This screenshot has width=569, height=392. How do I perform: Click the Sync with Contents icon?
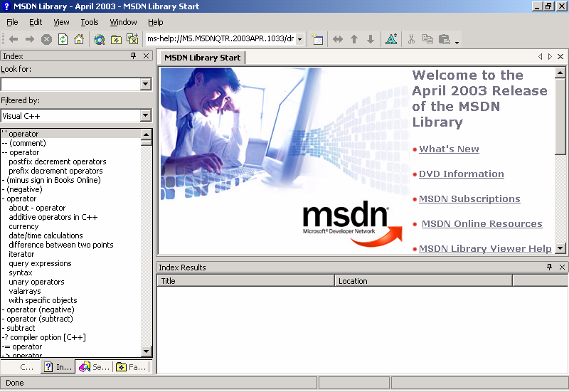tap(337, 39)
